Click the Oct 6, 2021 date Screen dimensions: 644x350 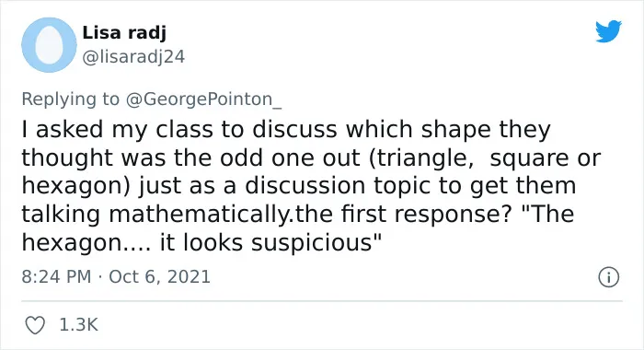coord(159,276)
